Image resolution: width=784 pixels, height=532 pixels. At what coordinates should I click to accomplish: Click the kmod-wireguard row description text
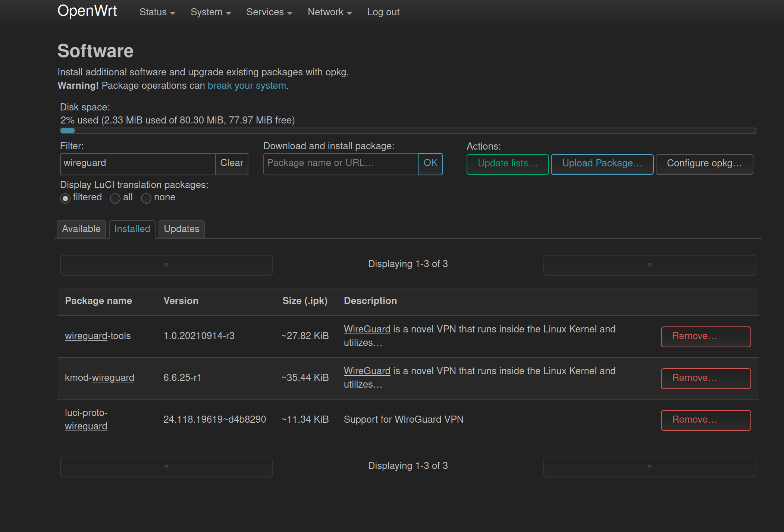point(480,378)
